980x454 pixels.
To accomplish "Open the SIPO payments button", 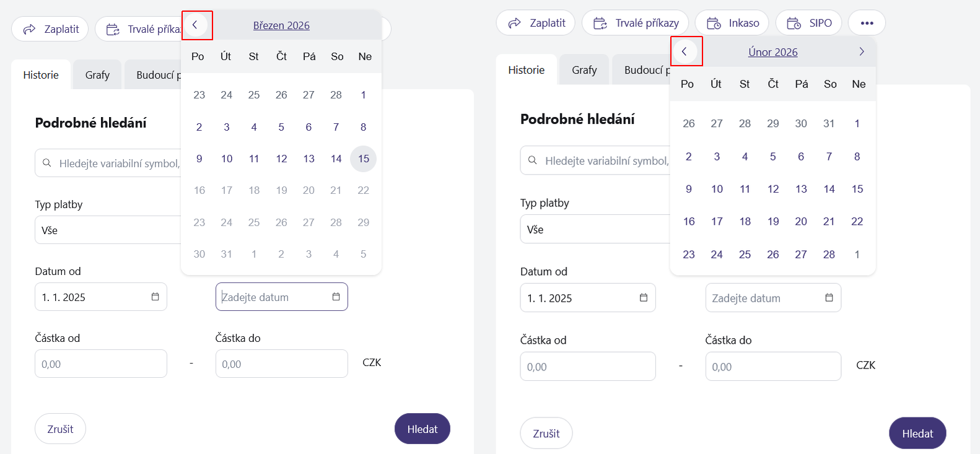I will [x=809, y=23].
